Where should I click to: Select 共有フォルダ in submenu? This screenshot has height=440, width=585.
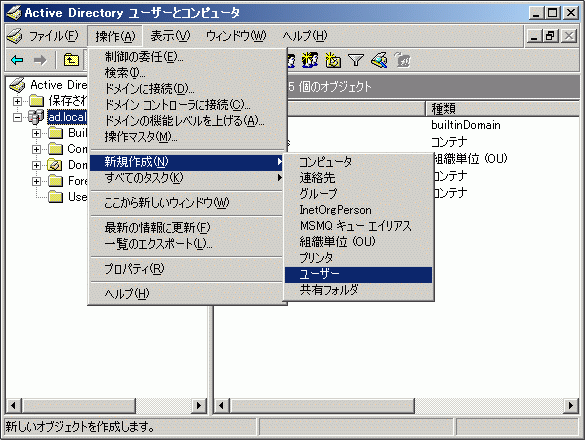pos(359,290)
